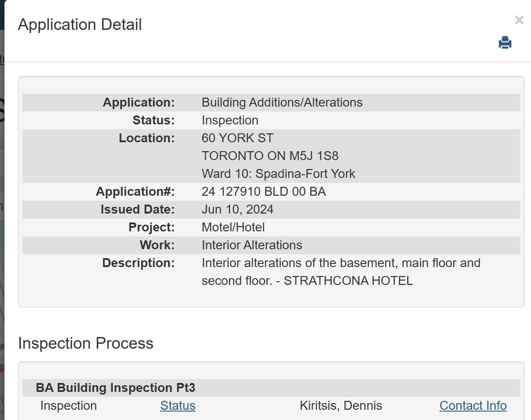The height and width of the screenshot is (420, 531).
Task: Click the Inspection Process heading
Action: tap(86, 343)
